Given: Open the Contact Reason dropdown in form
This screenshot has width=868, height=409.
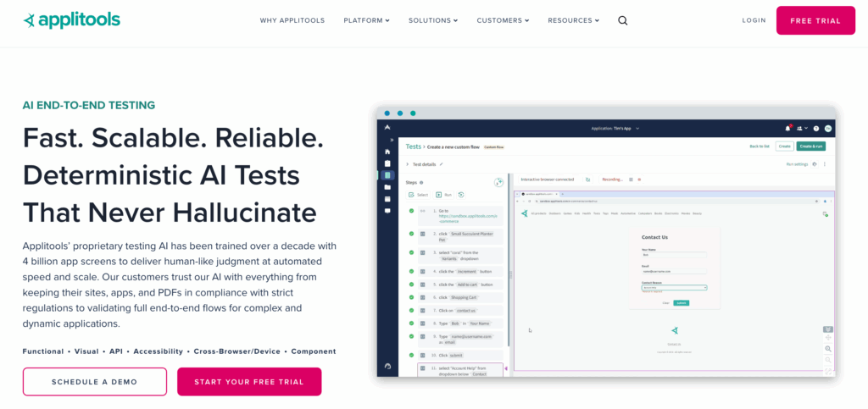Looking at the screenshot, I should 674,287.
